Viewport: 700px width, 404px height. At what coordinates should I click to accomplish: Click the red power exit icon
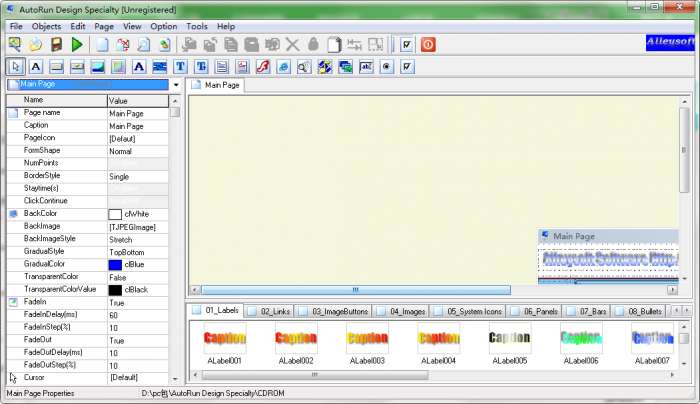click(428, 45)
